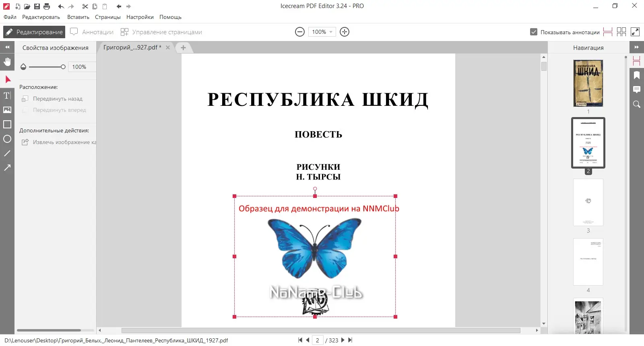
Task: Select the Arrow drawing tool
Action: click(7, 168)
